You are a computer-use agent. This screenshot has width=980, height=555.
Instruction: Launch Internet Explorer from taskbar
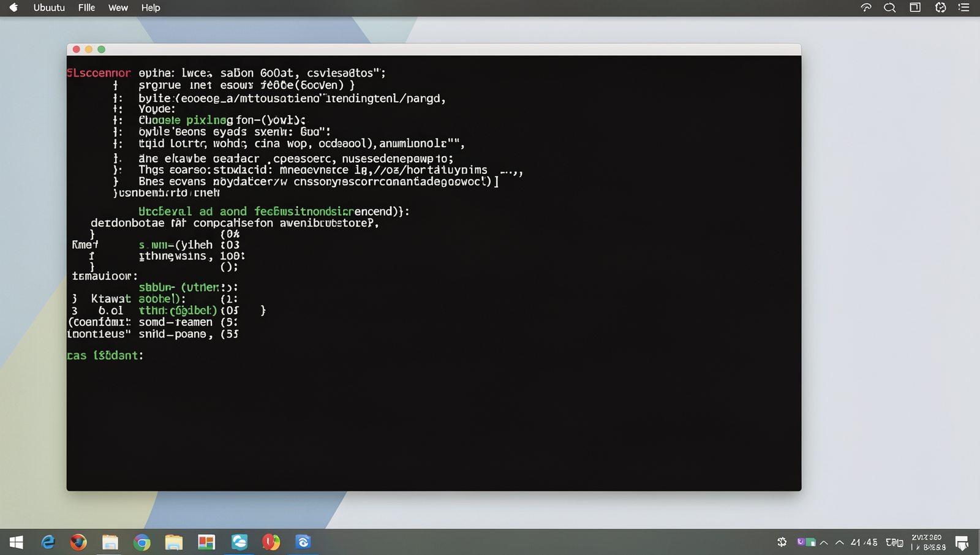(x=48, y=542)
